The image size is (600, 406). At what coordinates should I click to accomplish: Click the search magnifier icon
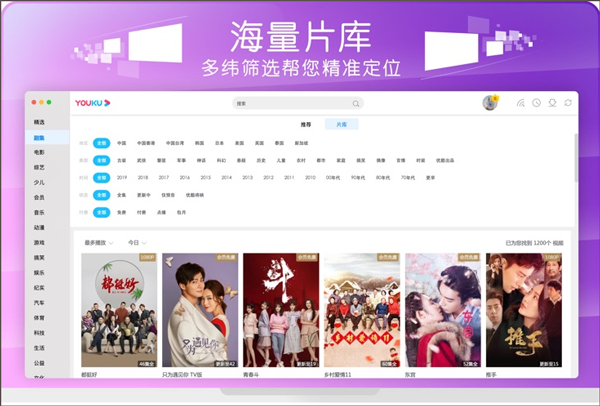pos(355,103)
